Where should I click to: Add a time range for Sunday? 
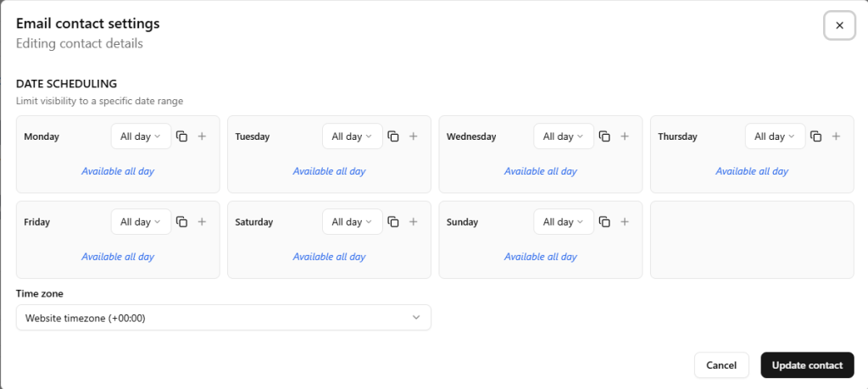625,222
